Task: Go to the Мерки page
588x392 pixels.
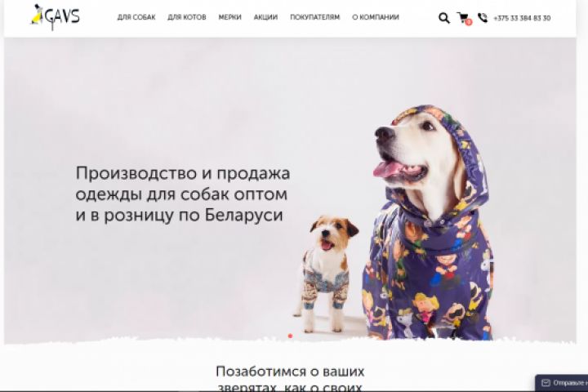Action: 229,17
